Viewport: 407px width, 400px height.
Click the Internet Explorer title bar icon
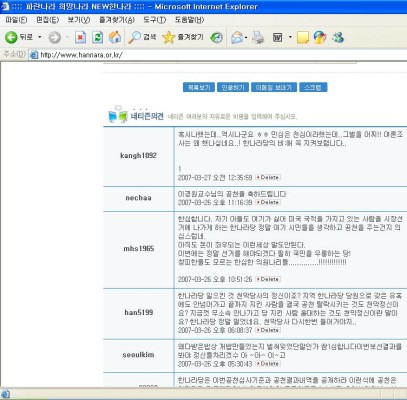(5, 6)
